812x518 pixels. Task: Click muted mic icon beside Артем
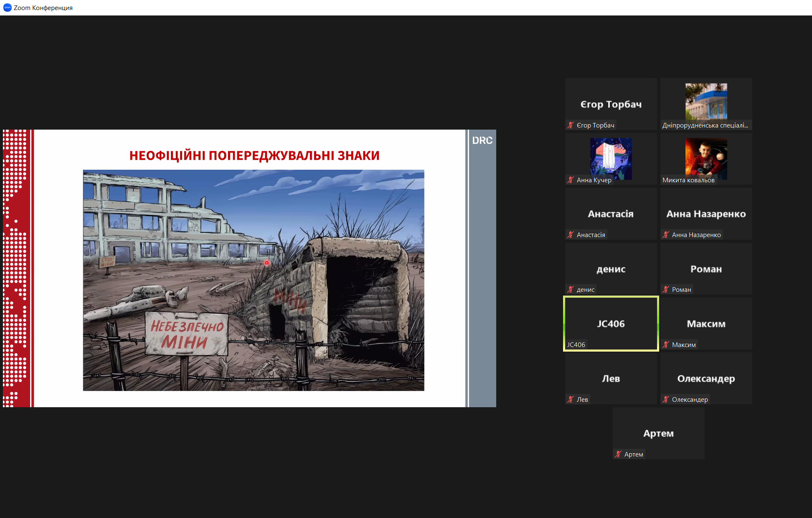618,454
